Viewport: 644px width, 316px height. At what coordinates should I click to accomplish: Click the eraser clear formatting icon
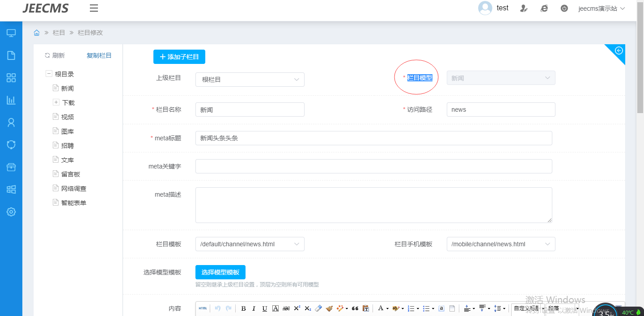tap(318, 308)
